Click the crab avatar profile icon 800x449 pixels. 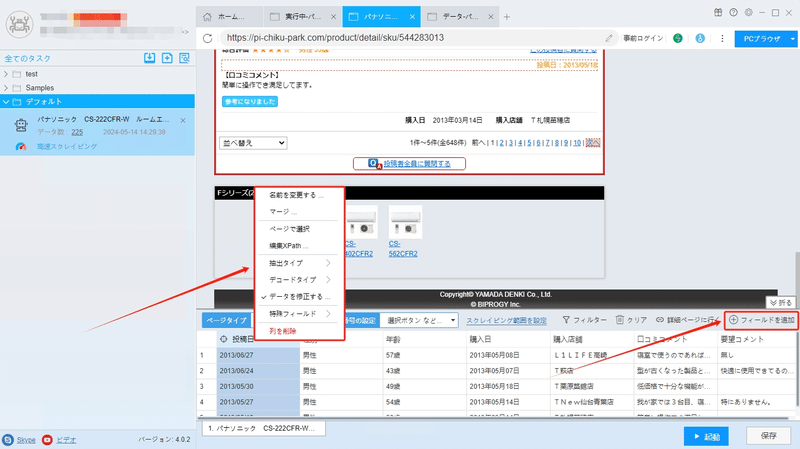[19, 23]
